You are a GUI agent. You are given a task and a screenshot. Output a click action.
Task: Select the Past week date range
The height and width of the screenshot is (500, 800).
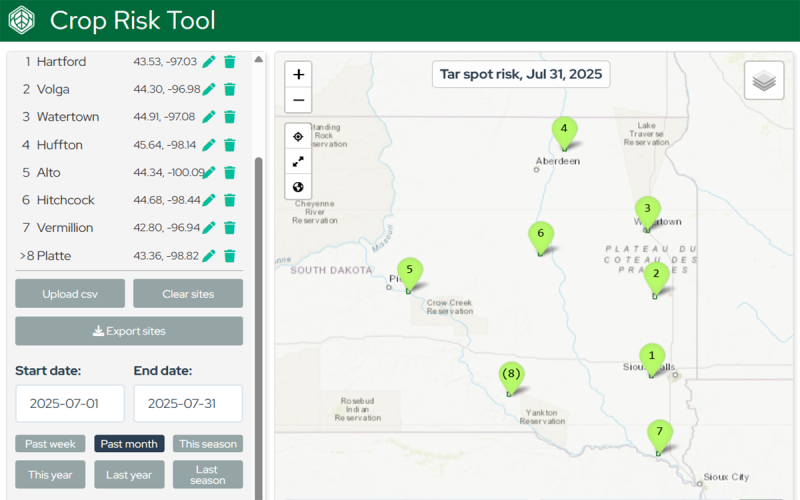pyautogui.click(x=50, y=444)
